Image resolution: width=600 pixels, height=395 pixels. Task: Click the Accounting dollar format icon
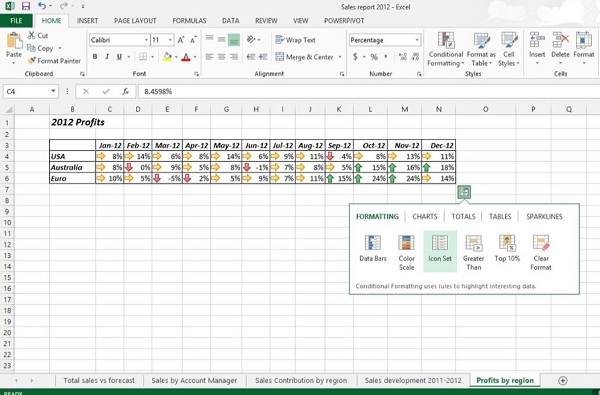[x=355, y=57]
